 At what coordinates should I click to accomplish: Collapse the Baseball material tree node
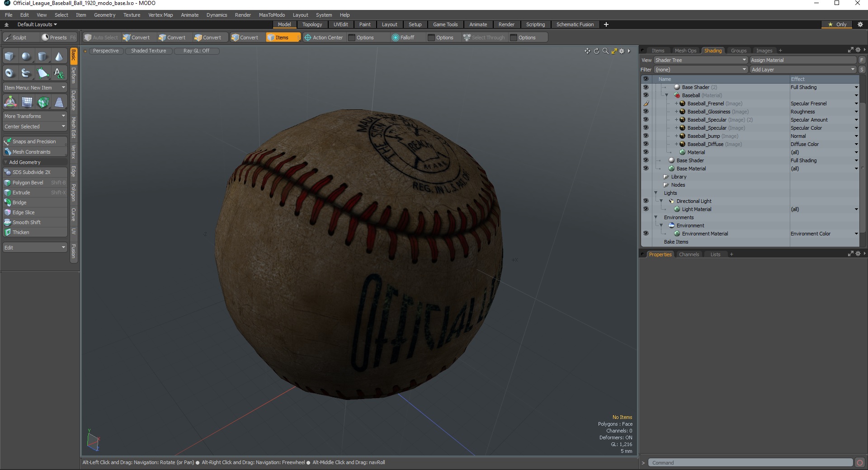[667, 95]
